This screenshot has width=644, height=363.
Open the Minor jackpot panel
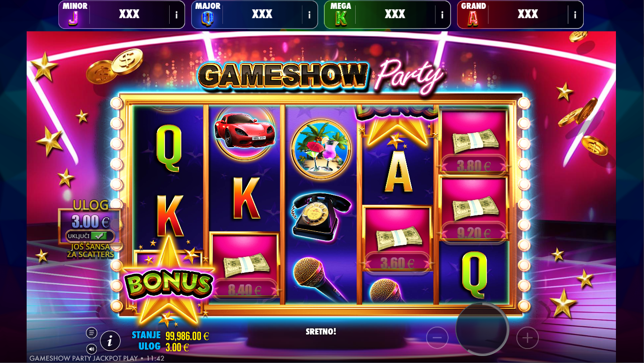[x=122, y=15]
